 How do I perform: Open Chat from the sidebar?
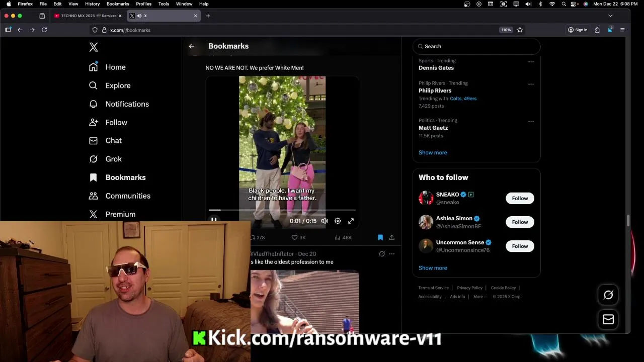pyautogui.click(x=105, y=141)
